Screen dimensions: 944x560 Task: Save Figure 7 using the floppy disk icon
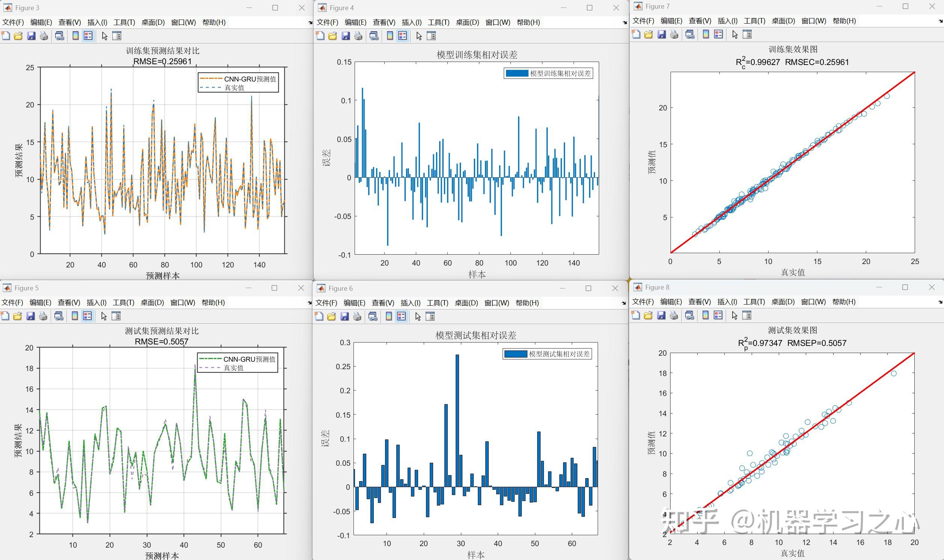point(662,34)
